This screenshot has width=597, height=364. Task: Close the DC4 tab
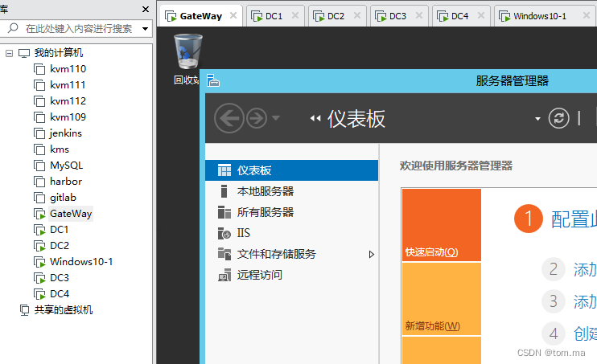[x=481, y=15]
